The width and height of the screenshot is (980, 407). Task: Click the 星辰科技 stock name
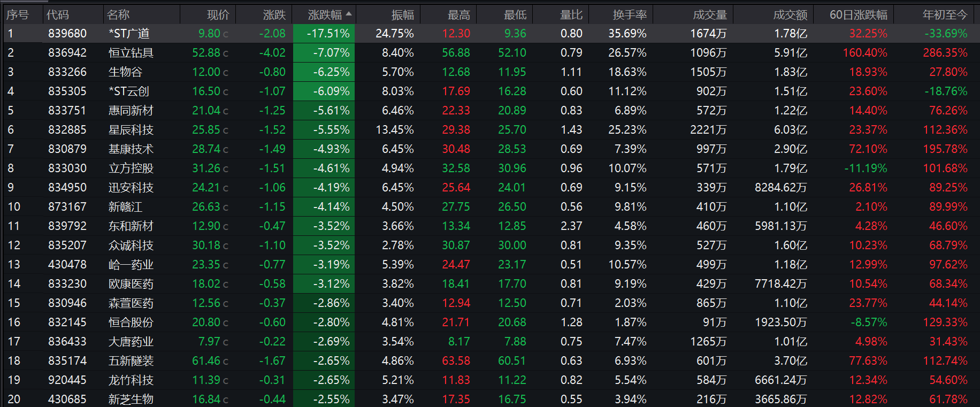pos(131,129)
